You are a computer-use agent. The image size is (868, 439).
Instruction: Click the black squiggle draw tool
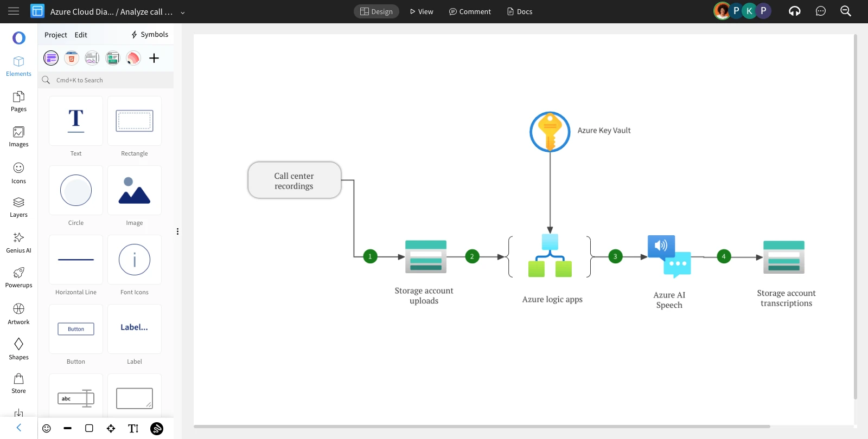click(157, 429)
